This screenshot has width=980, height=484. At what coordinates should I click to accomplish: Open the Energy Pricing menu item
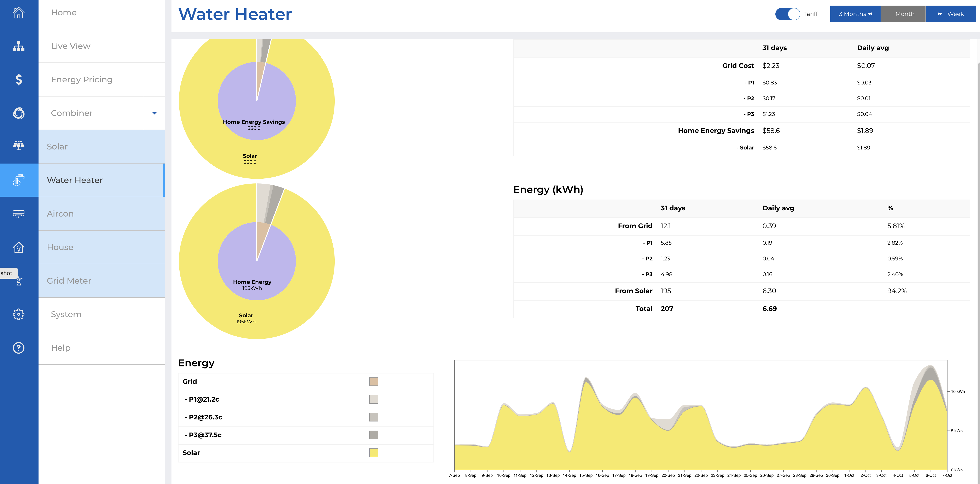[82, 79]
